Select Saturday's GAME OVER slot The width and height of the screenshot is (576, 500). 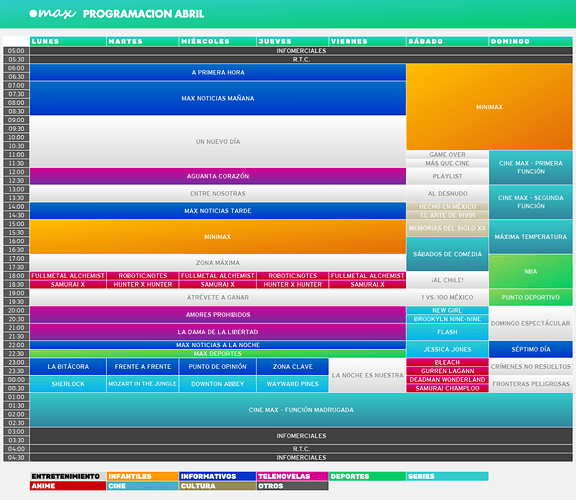point(447,154)
